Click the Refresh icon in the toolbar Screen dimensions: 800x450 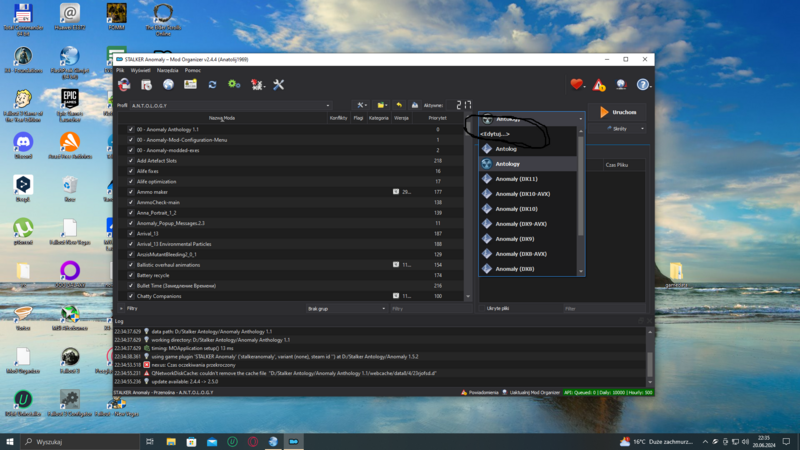tap(212, 85)
